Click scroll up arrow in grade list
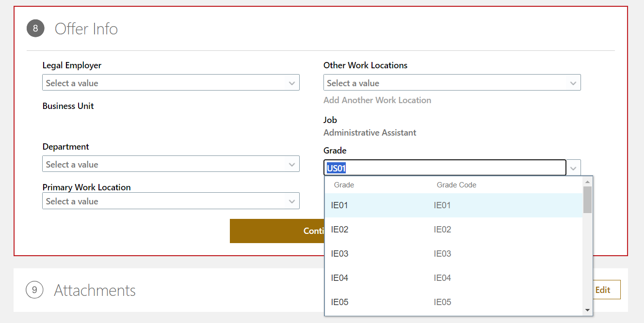This screenshot has width=644, height=323. point(587,182)
